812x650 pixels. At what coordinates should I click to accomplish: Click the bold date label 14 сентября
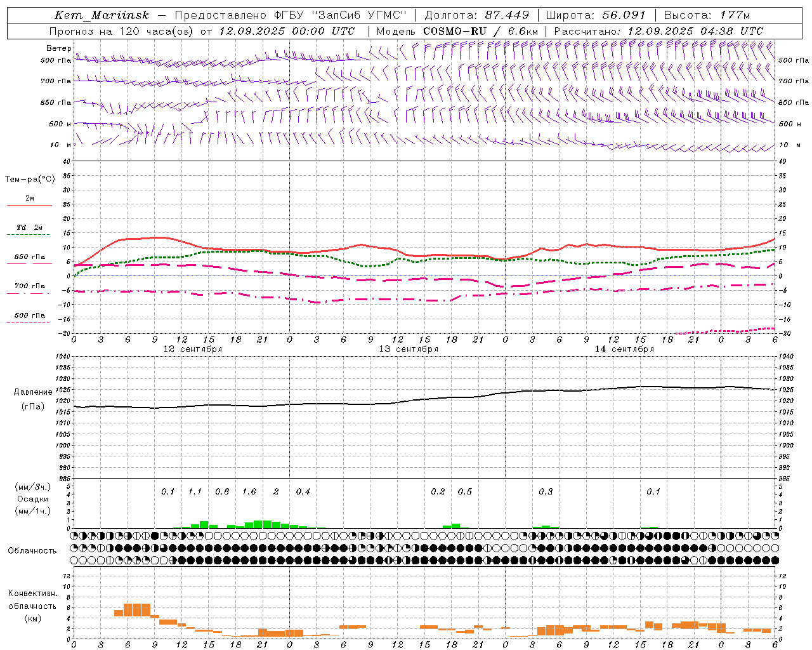coord(624,349)
